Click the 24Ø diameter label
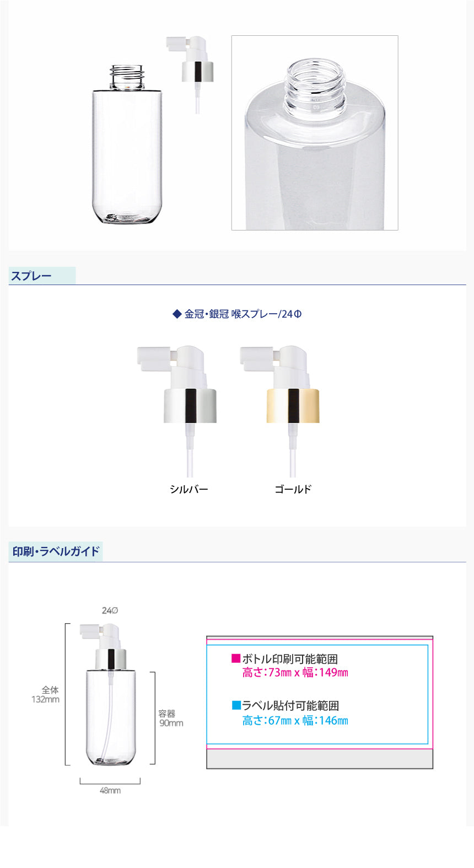The image size is (474, 868). (x=110, y=610)
